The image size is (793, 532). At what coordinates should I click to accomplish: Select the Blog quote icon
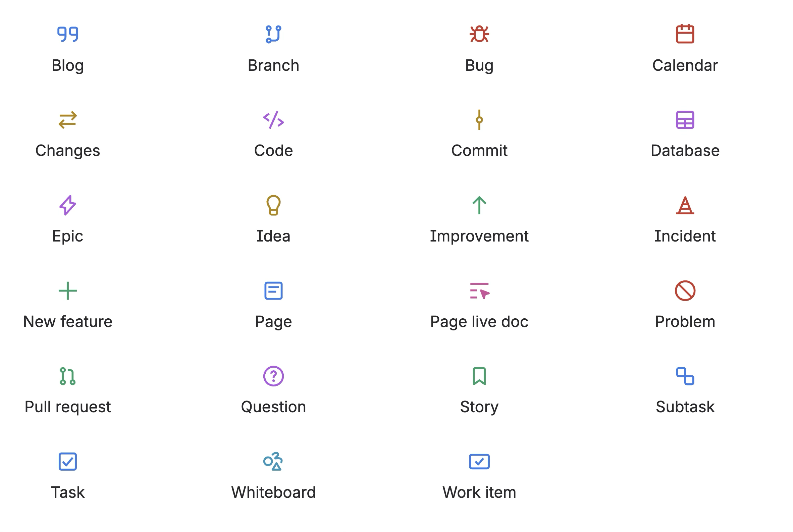tap(68, 34)
